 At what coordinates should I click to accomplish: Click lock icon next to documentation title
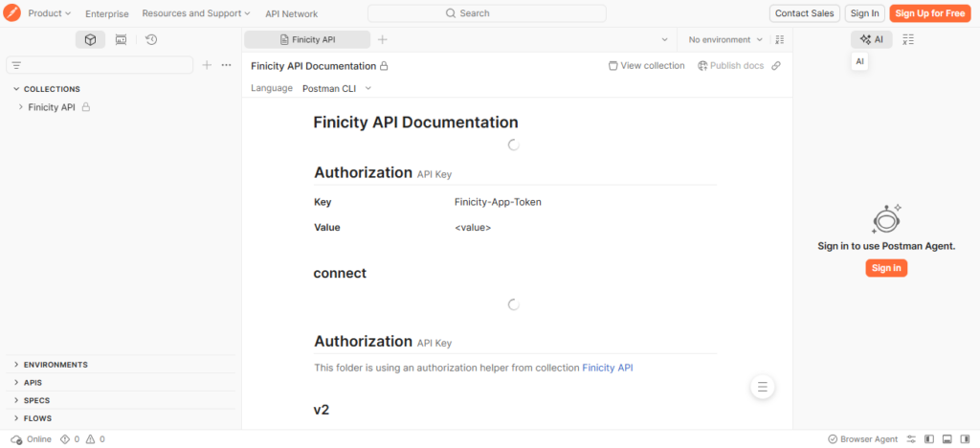coord(385,66)
